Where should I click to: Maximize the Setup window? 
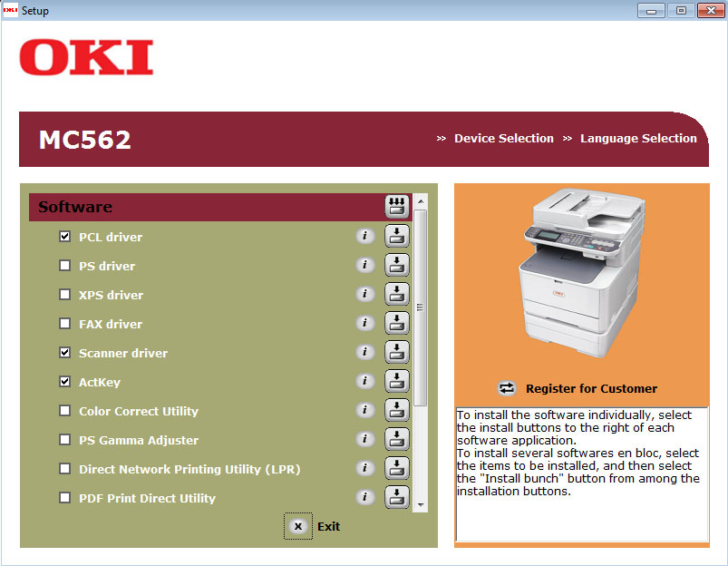[x=681, y=10]
